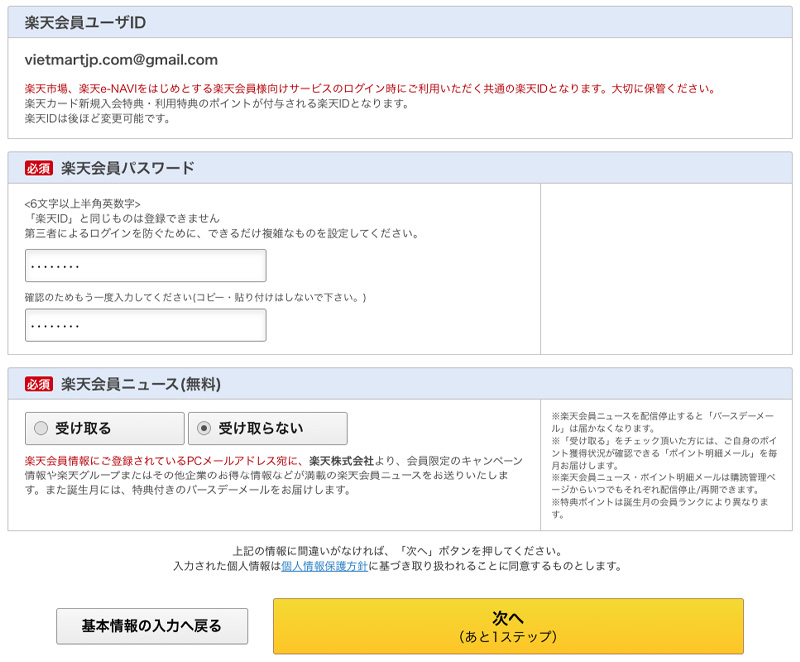Click the 楽天会員ニュース(無料) section heading
Image resolution: width=800 pixels, height=662 pixels.
tap(141, 384)
